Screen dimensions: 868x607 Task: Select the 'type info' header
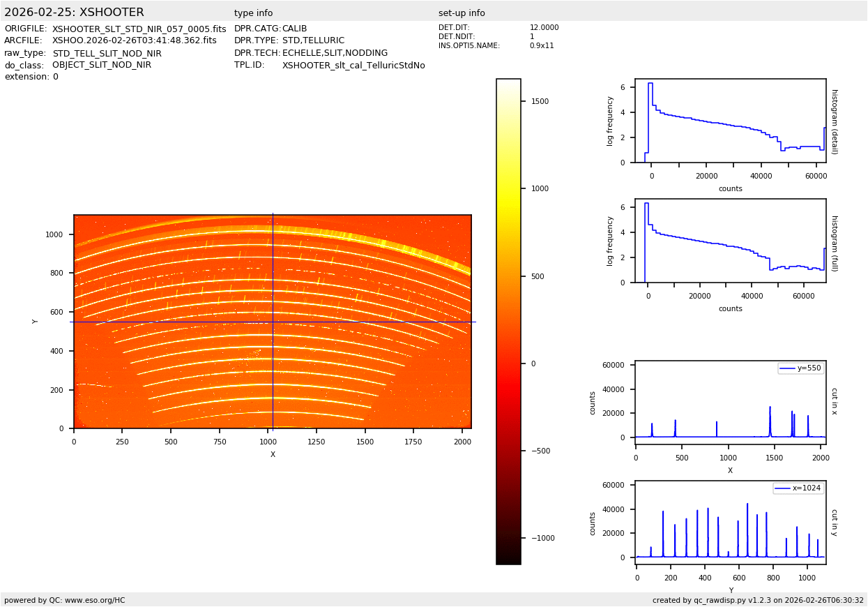(253, 13)
